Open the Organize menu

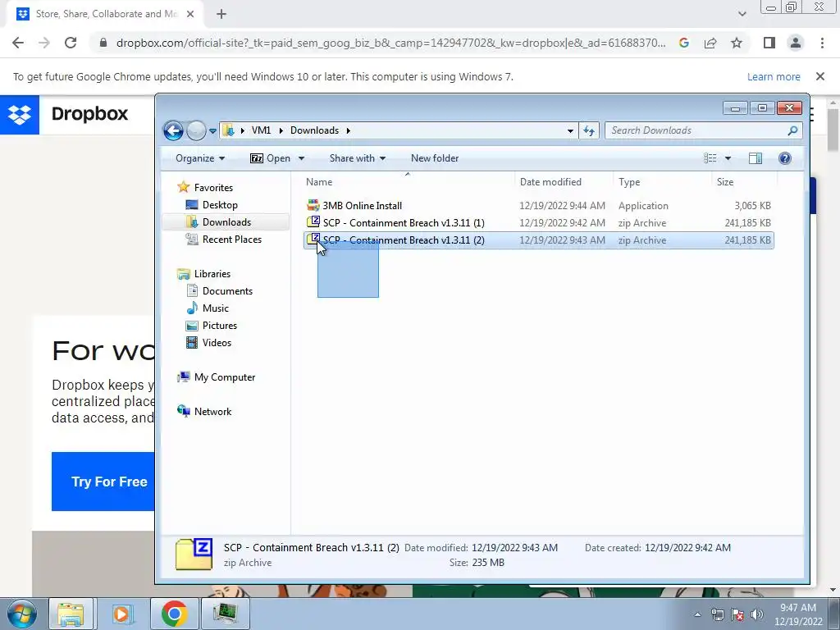[x=200, y=158]
